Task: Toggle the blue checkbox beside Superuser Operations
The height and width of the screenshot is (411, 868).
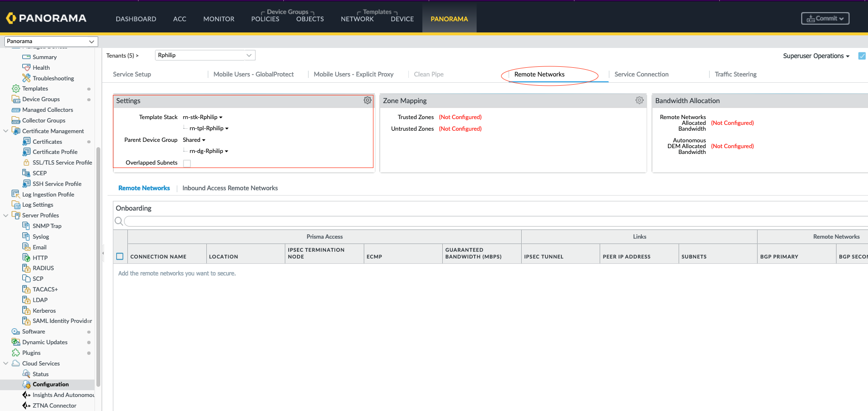Action: click(862, 56)
